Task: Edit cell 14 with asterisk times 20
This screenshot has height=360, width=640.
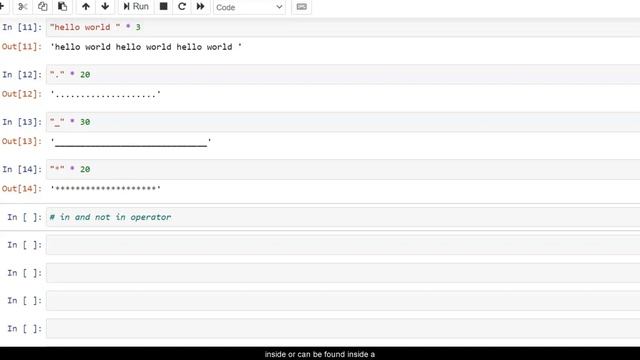Action: (343, 169)
